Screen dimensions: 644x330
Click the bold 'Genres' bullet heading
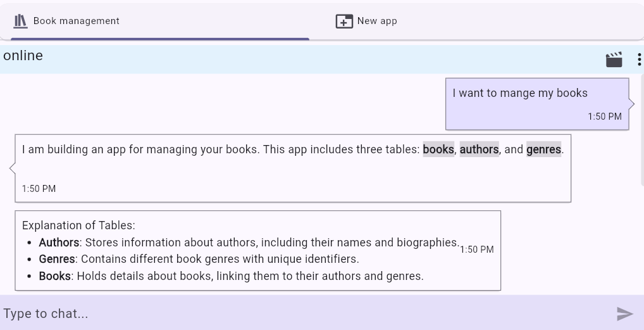coord(57,259)
